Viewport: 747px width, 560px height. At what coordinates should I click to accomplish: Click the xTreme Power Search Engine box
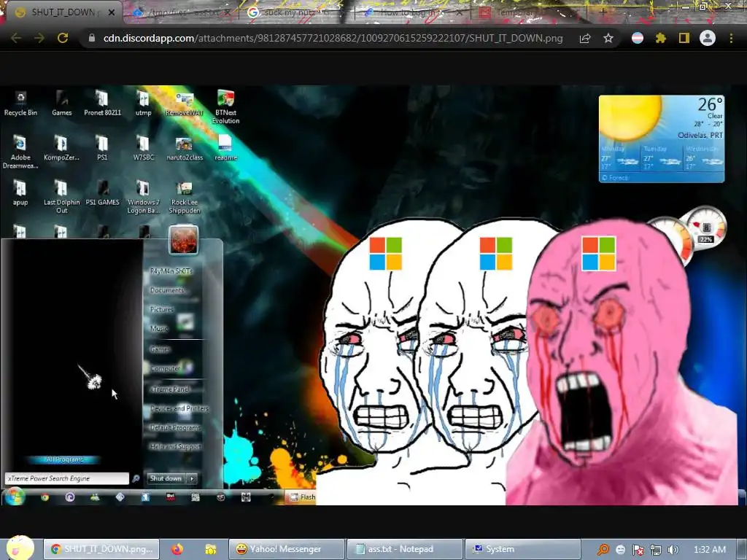66,478
